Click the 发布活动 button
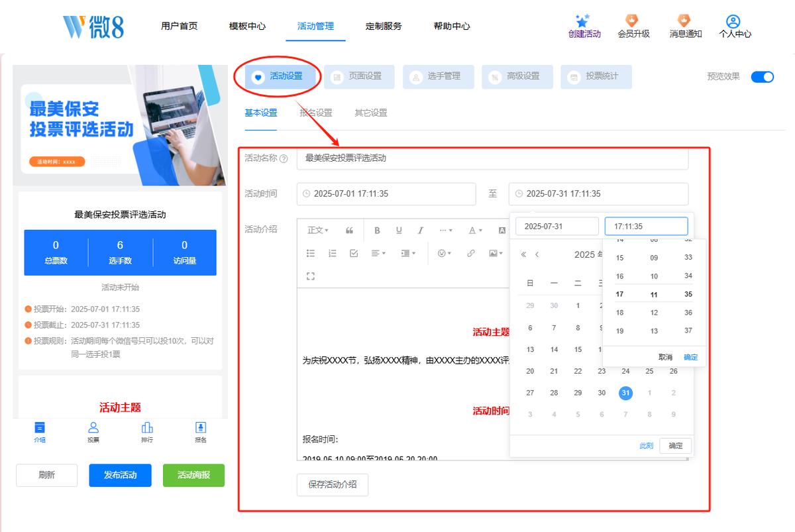795x532 pixels. (x=120, y=475)
